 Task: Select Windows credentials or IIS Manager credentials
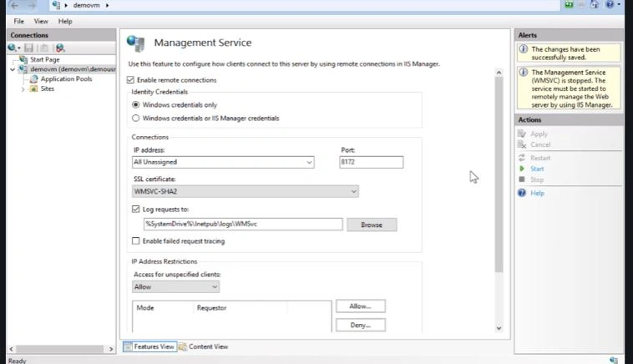pyautogui.click(x=135, y=119)
